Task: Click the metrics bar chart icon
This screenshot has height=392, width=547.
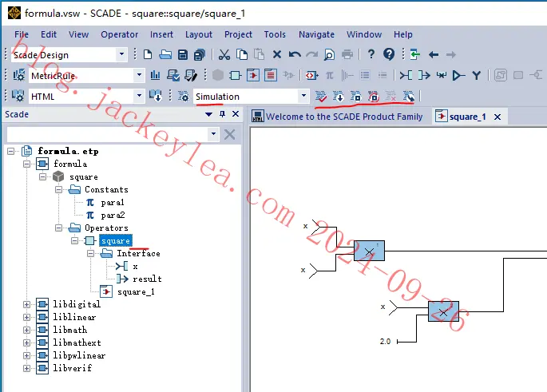Action: point(155,75)
